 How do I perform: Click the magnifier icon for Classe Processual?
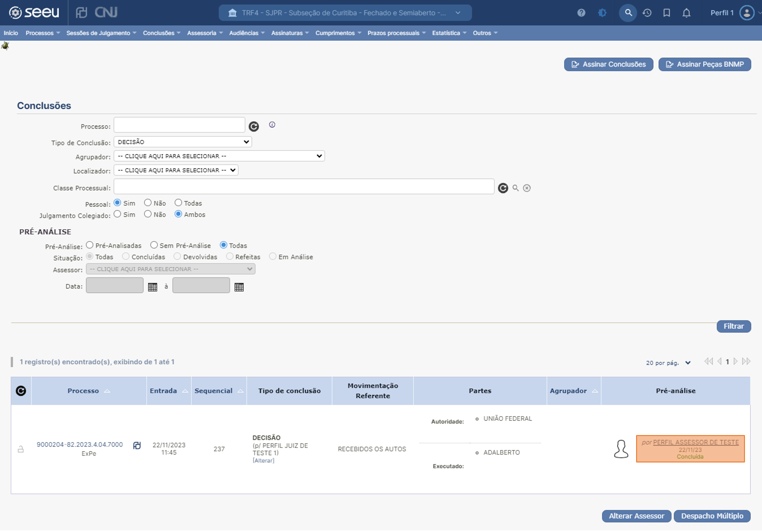[x=515, y=188]
